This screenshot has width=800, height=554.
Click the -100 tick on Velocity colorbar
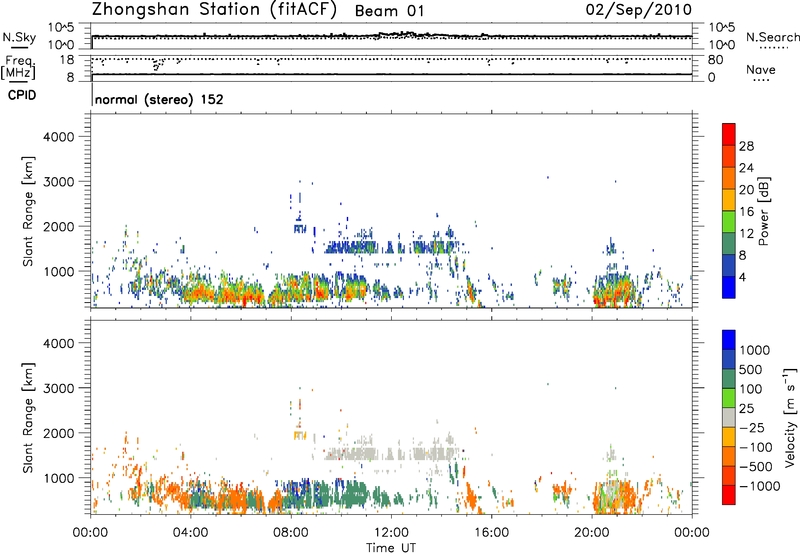[x=756, y=447]
